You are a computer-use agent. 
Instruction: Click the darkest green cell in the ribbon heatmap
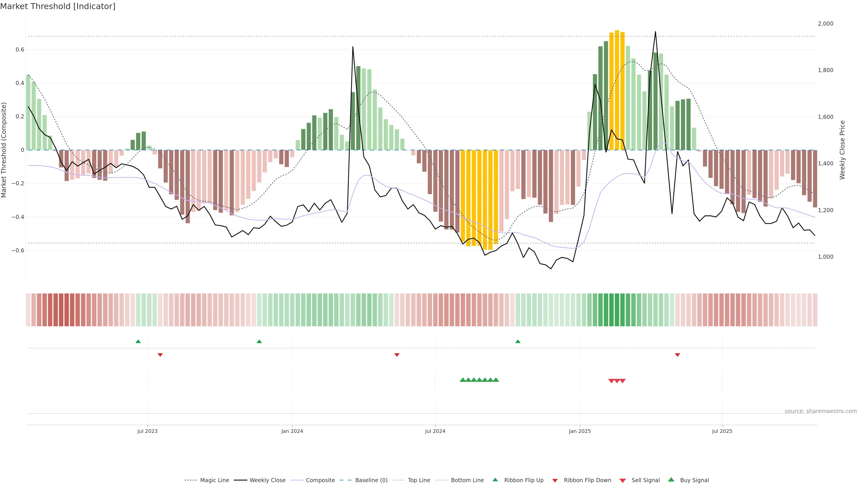(611, 310)
